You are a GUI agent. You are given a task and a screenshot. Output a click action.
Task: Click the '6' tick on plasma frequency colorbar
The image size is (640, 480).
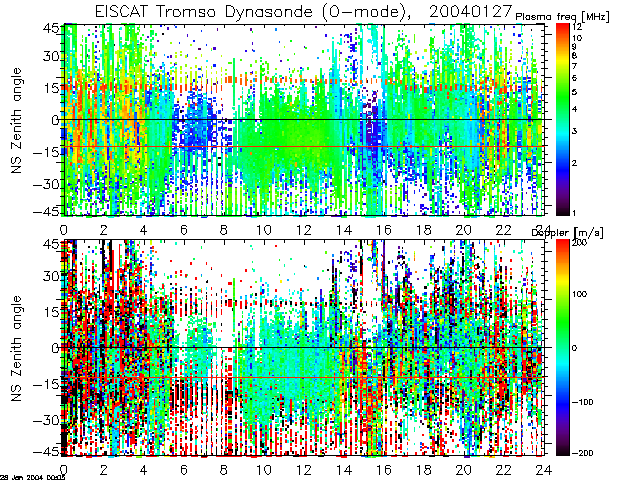tap(574, 78)
